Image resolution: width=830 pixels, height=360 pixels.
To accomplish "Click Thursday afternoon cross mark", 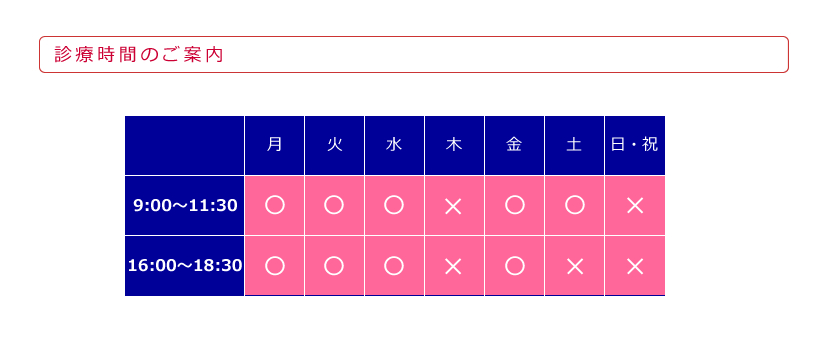I will [x=454, y=265].
